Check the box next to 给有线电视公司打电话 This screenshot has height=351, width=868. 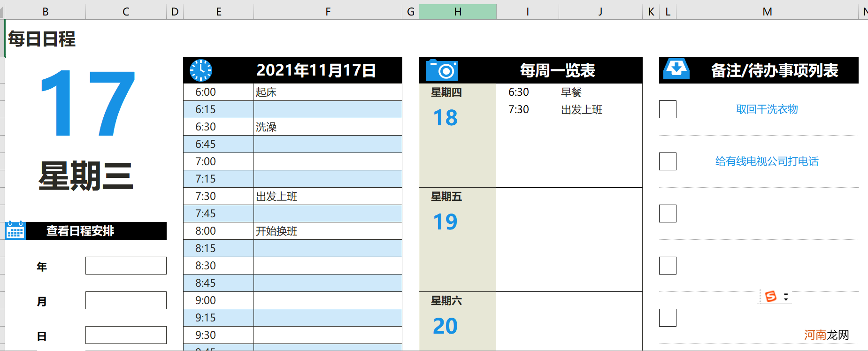(x=668, y=161)
